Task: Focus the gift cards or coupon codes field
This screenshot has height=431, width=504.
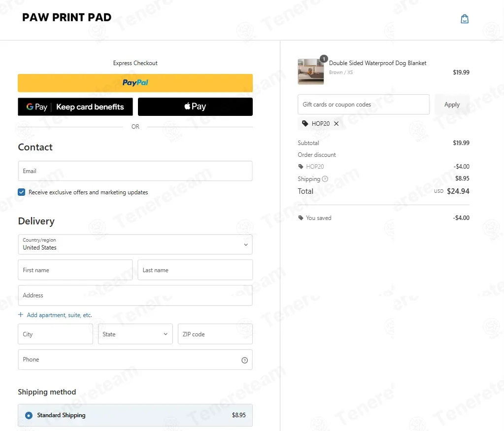Action: (364, 105)
